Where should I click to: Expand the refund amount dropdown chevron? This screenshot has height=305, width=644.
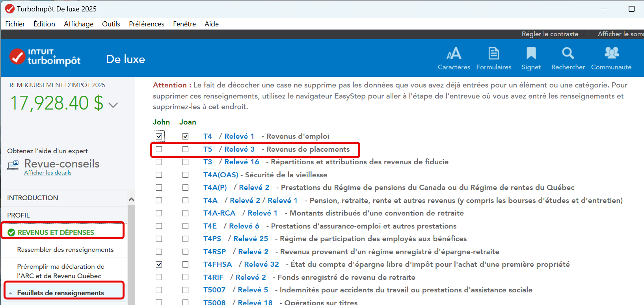(113, 105)
